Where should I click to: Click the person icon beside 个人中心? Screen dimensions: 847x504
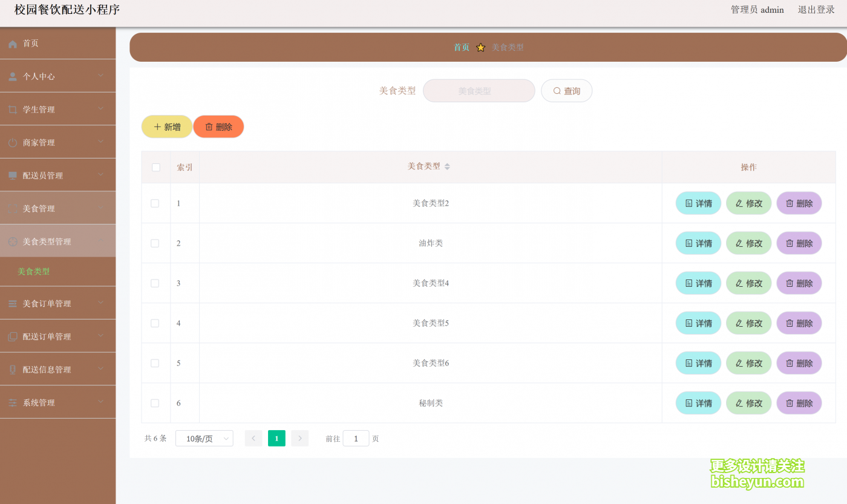coord(13,77)
